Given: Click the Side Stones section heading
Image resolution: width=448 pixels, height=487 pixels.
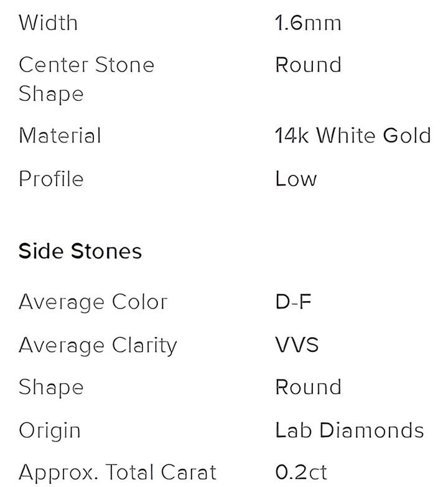Looking at the screenshot, I should (x=80, y=251).
